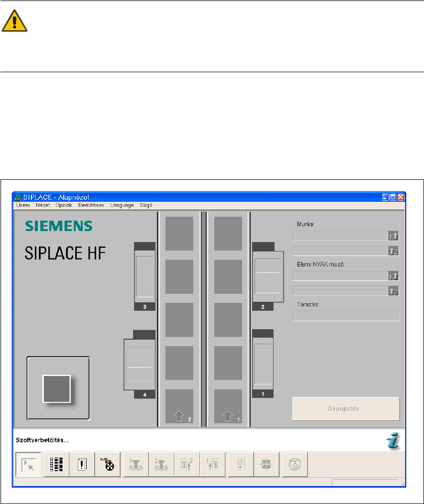Click top board slot in lane 1
Image resolution: width=424 pixels, height=504 pixels.
(x=228, y=234)
